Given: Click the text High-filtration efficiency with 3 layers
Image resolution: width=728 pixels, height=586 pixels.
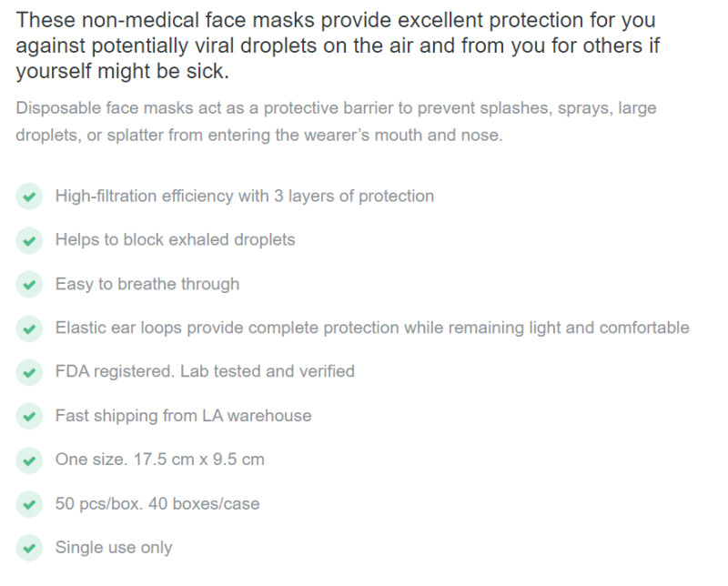Looking at the screenshot, I should (245, 197).
